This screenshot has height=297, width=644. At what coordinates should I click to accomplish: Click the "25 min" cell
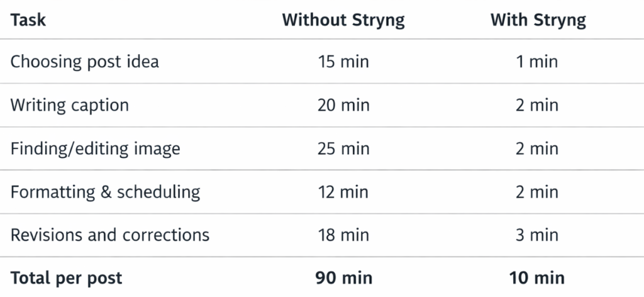(343, 148)
